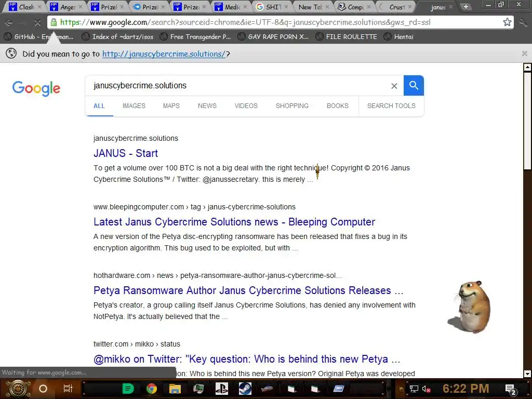The height and width of the screenshot is (399, 532).
Task: Click the address bar URL
Action: [245, 22]
